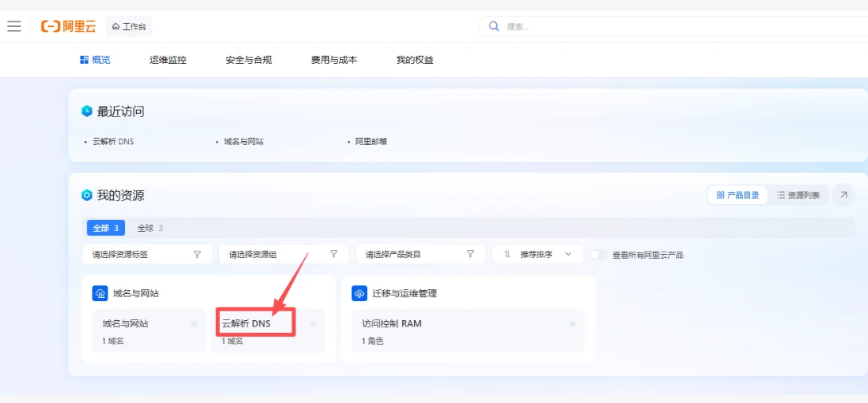Click the 迁移与运维管理 heading text

[405, 293]
